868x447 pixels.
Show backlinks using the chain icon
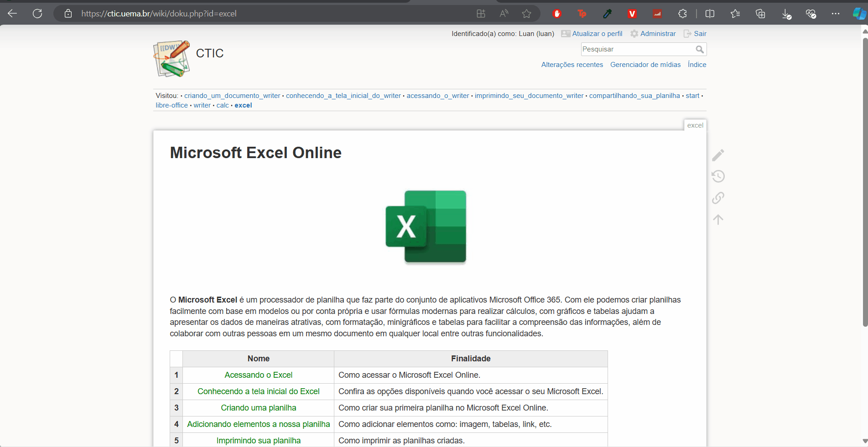click(718, 198)
